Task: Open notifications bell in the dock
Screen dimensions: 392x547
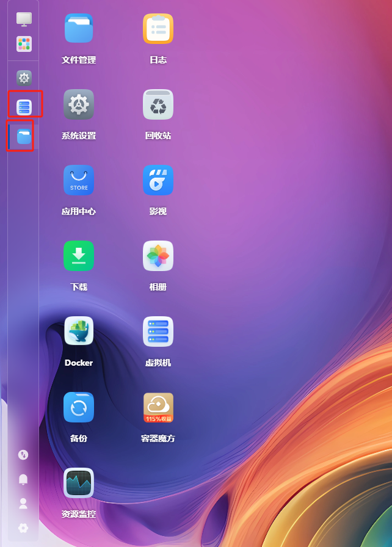Action: (23, 479)
